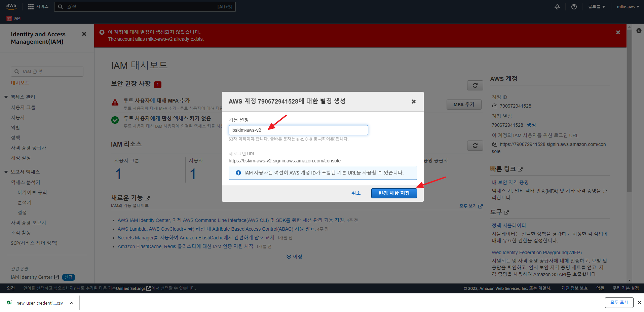Open 사용자 in the sidebar

point(18,117)
